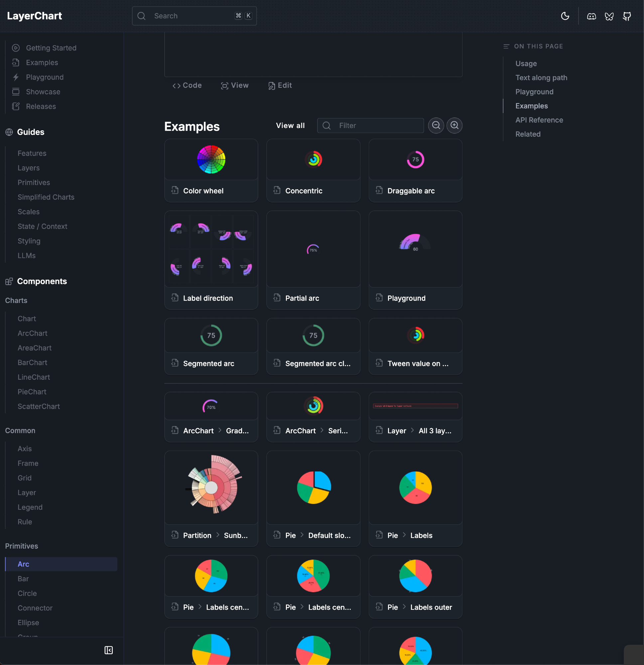Jump to API Reference section

tap(539, 120)
